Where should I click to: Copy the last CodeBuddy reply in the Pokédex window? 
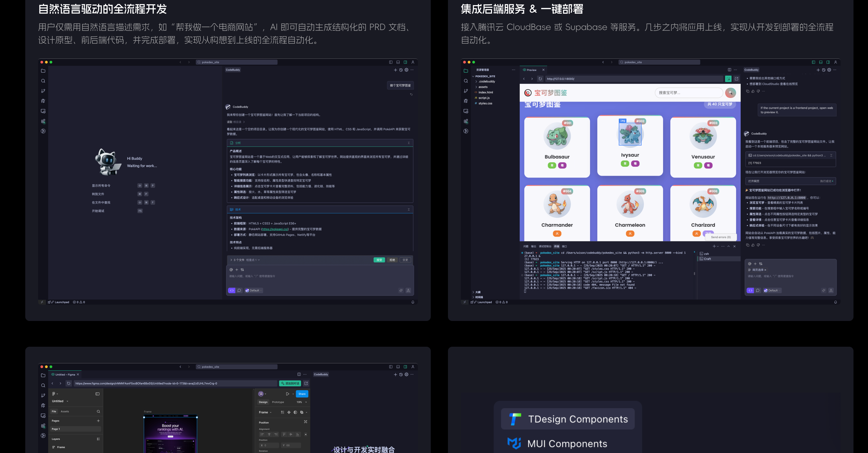click(747, 245)
